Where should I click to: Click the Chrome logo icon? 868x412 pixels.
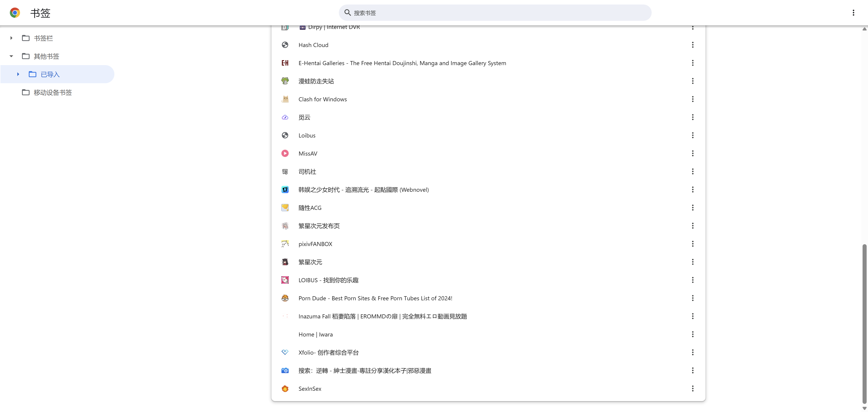coord(15,13)
